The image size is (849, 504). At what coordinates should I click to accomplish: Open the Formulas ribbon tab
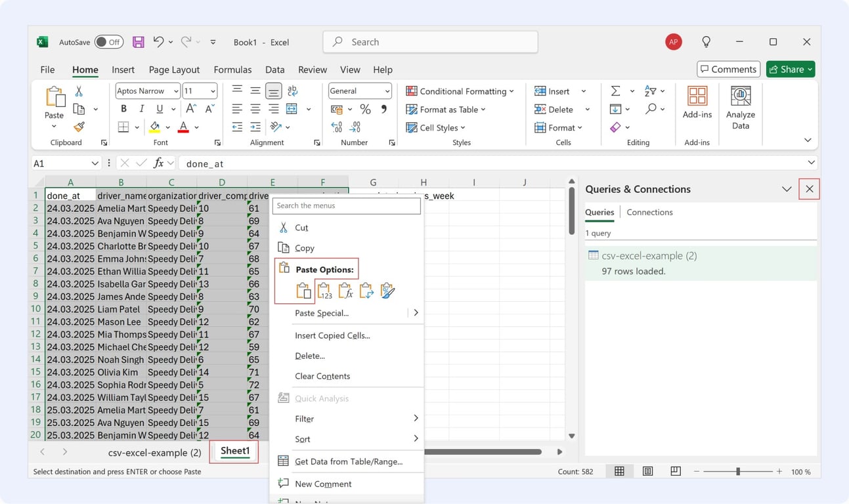coord(232,70)
